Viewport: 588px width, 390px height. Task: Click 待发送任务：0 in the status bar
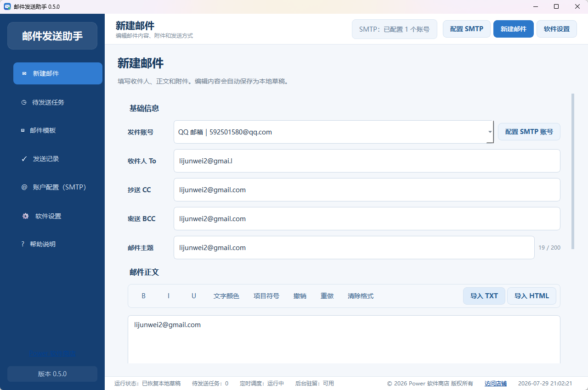210,384
